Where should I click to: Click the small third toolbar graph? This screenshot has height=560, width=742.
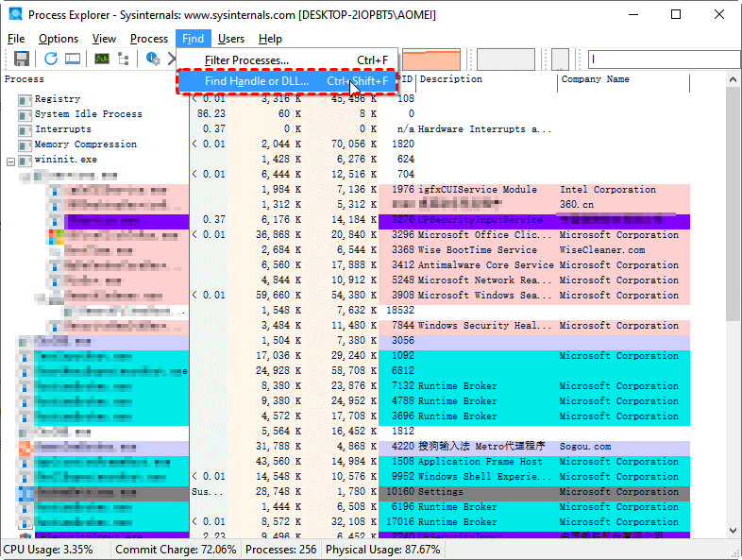coord(561,59)
